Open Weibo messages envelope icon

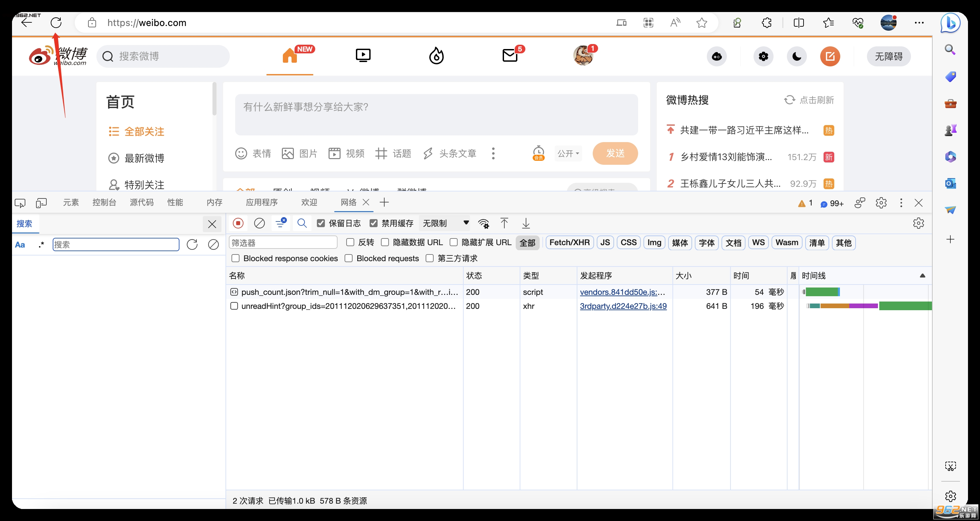tap(510, 55)
